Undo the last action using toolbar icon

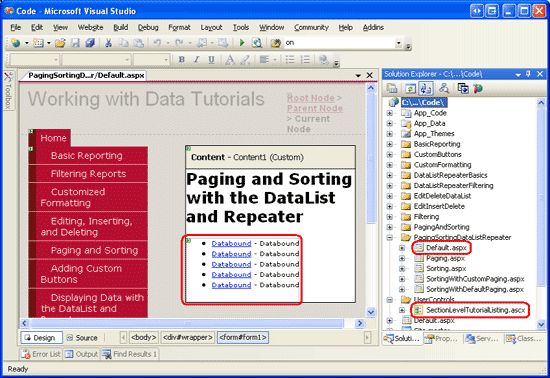(x=157, y=43)
